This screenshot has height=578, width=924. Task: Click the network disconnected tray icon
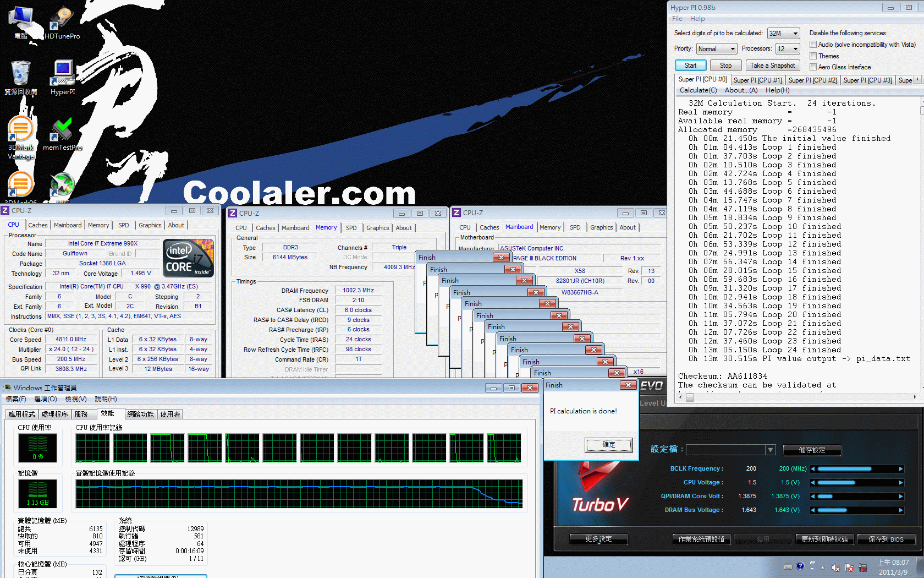point(862,568)
